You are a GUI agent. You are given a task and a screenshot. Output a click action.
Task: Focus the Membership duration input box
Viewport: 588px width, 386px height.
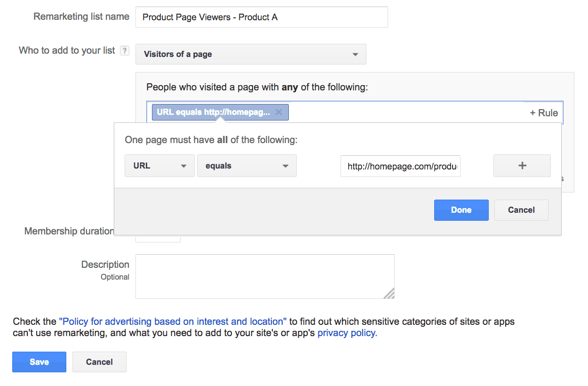pos(158,238)
